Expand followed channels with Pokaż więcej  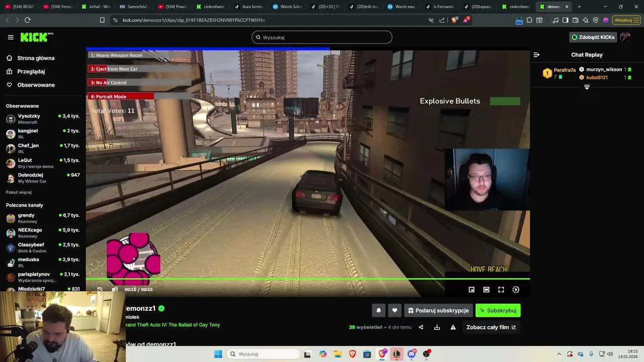[19, 193]
